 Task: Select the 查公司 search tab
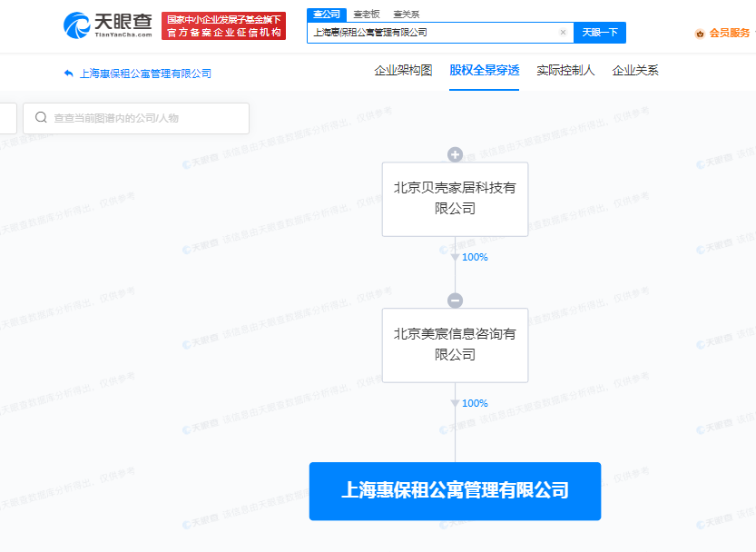(327, 15)
